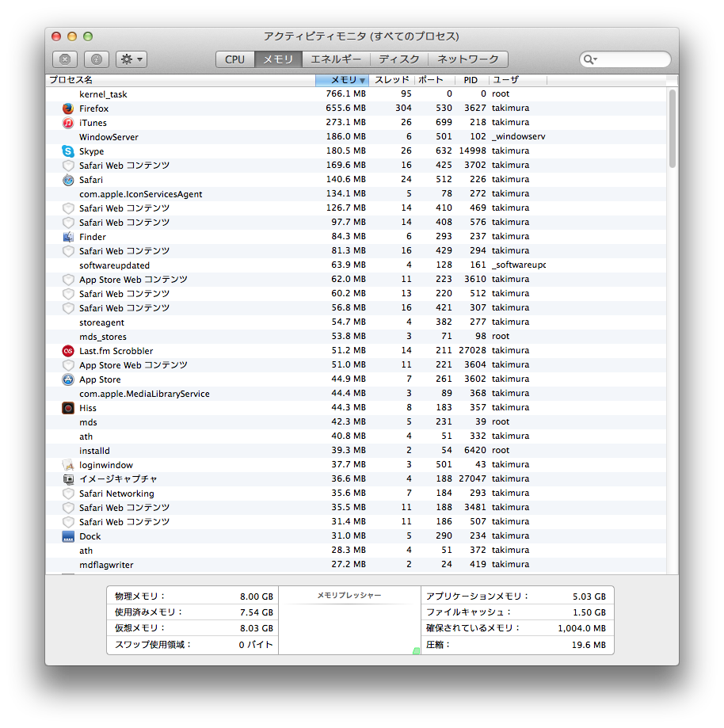Select the installd process row
Screen dimensions: 724x728
point(356,451)
